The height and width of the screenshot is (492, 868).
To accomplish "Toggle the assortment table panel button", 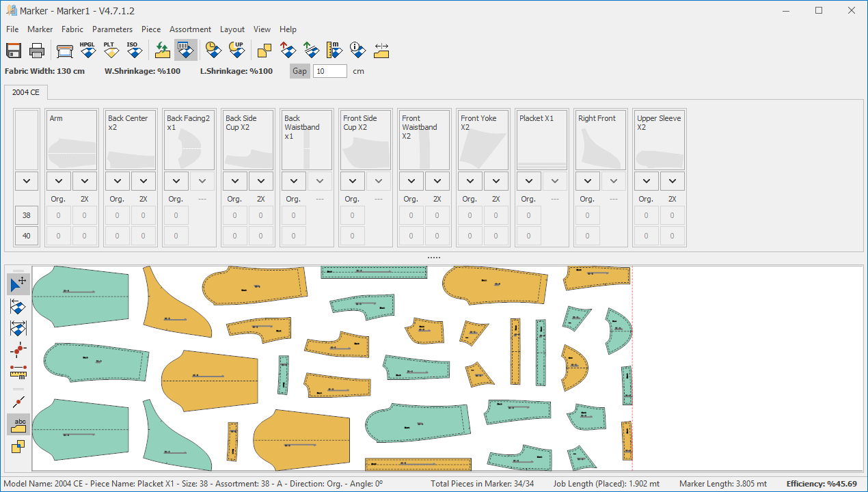I will 185,50.
